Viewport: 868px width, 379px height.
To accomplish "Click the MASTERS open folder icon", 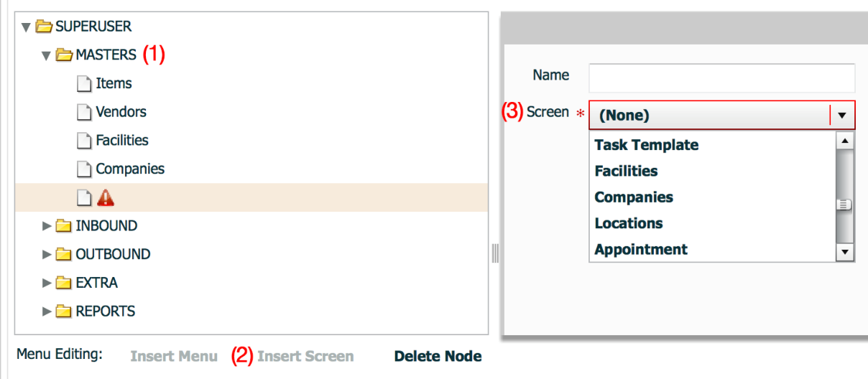I will (65, 55).
